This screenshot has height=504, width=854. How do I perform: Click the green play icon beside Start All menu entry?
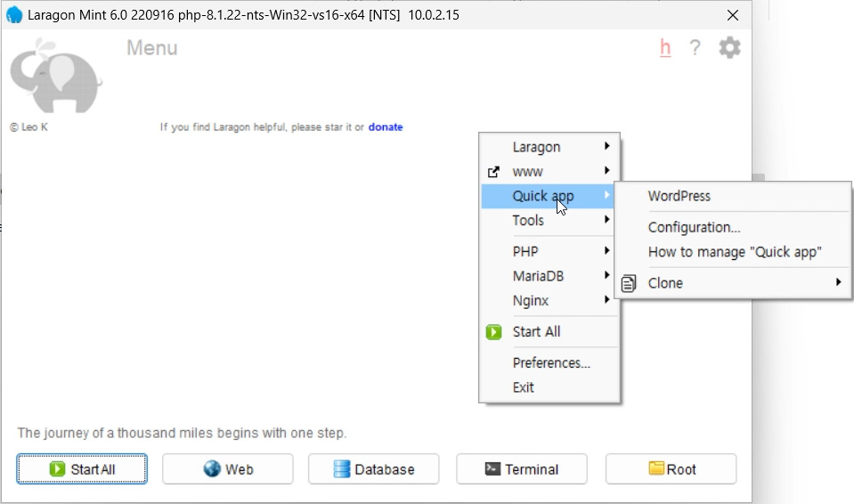point(493,332)
